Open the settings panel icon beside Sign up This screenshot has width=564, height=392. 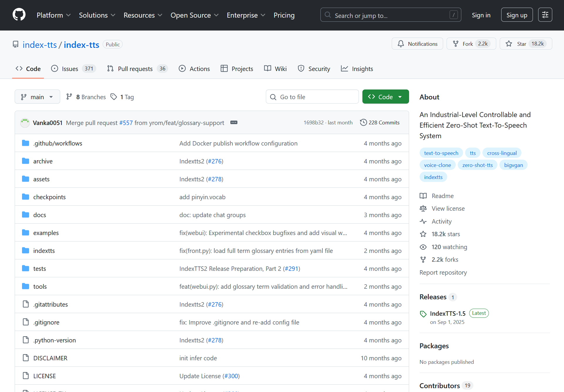coord(545,15)
